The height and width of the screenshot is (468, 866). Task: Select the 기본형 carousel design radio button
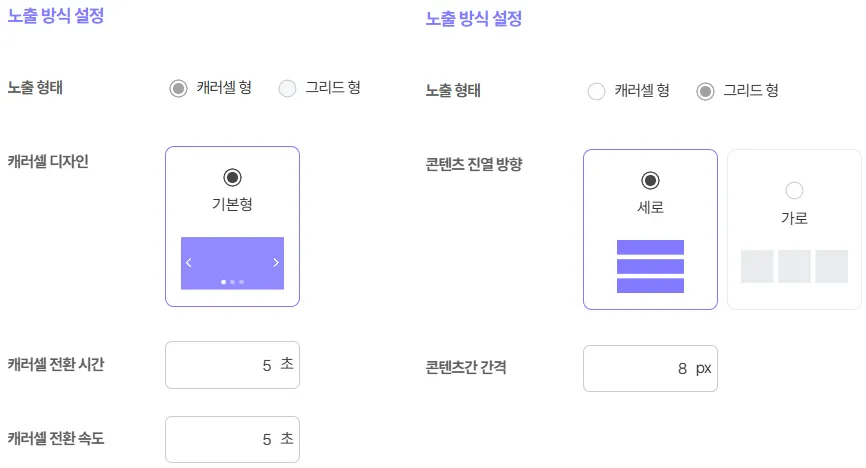[232, 178]
